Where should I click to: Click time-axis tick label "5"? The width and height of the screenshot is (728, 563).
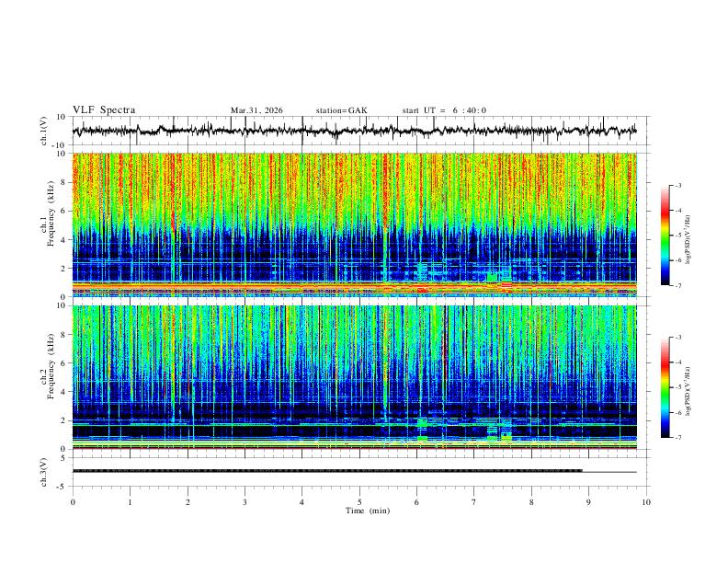[x=359, y=502]
